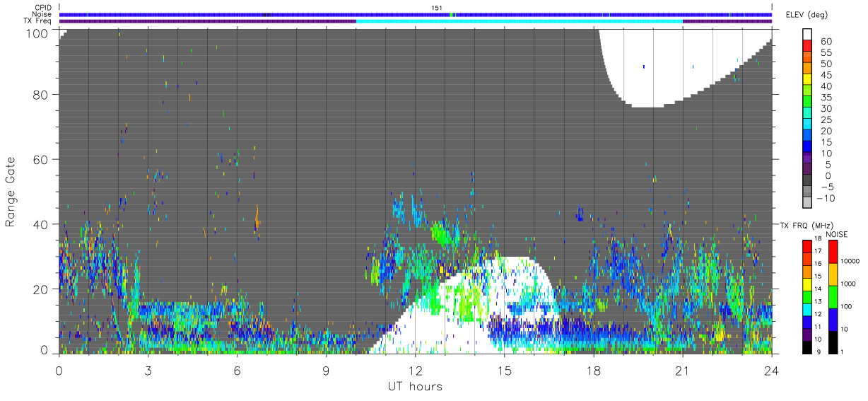Image resolution: width=868 pixels, height=401 pixels.
Task: Pick the black bottom TX FRQ colorbar segment
Action: coord(807,347)
